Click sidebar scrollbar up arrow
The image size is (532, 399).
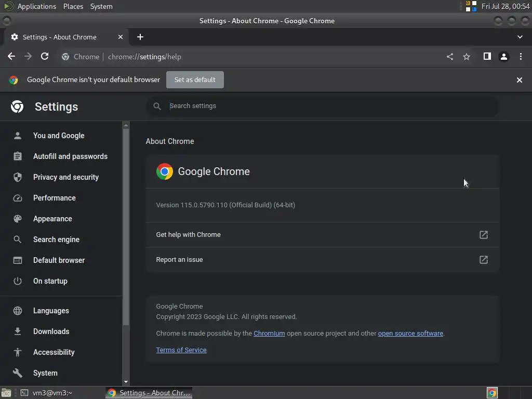coord(126,125)
